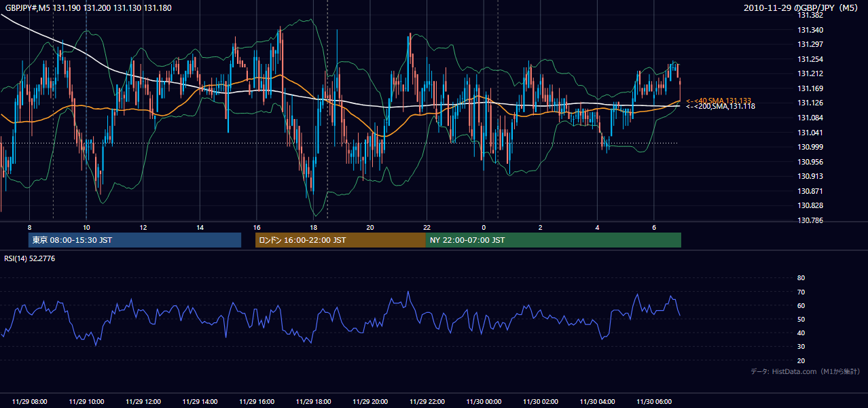Click RSI scale level 60
Viewport: 868px width, 408px height.
(x=801, y=305)
